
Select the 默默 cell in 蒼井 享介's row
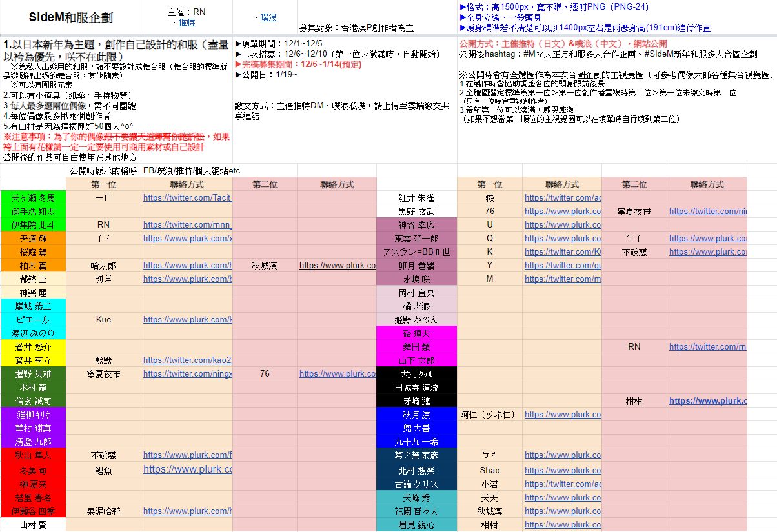point(104,360)
